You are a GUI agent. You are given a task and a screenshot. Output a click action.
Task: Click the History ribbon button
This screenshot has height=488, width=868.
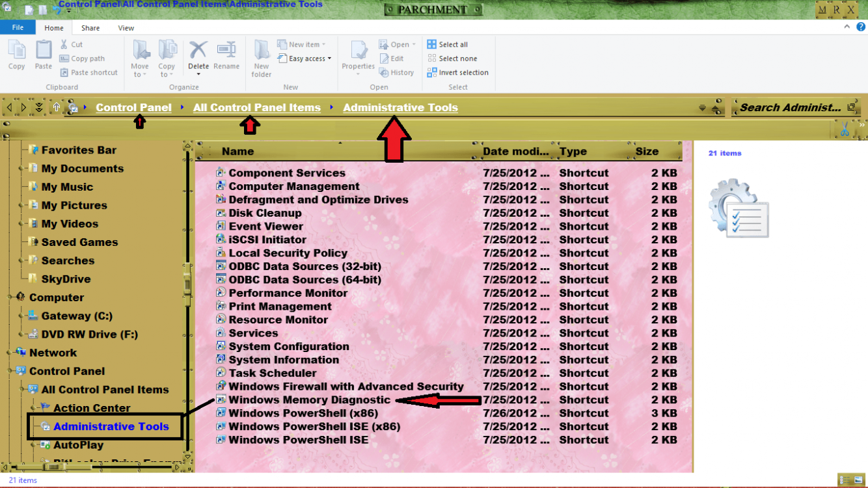tap(396, 73)
